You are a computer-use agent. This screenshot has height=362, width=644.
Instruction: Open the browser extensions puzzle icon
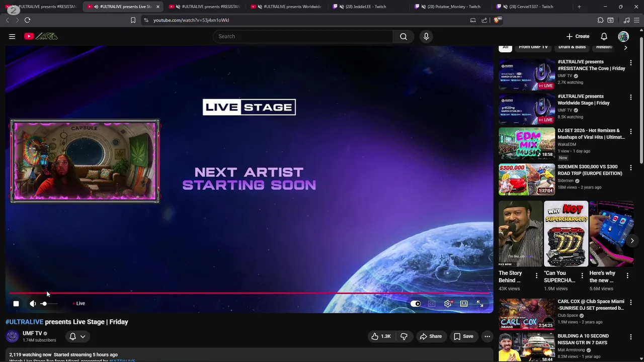tap(600, 20)
